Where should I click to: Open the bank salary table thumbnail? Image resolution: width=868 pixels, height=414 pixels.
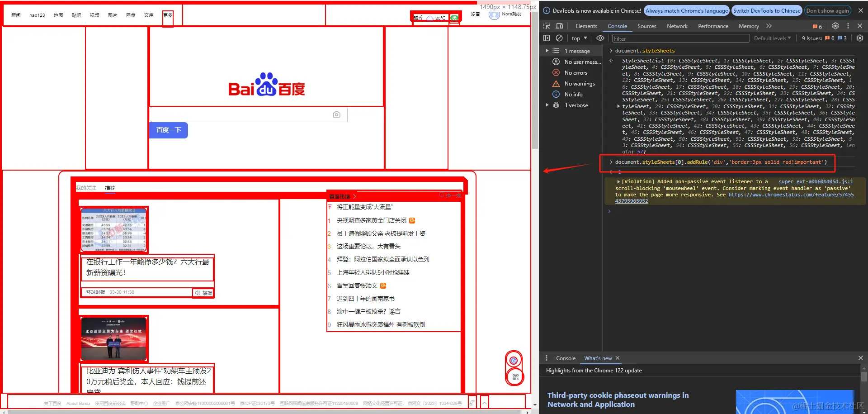[114, 230]
